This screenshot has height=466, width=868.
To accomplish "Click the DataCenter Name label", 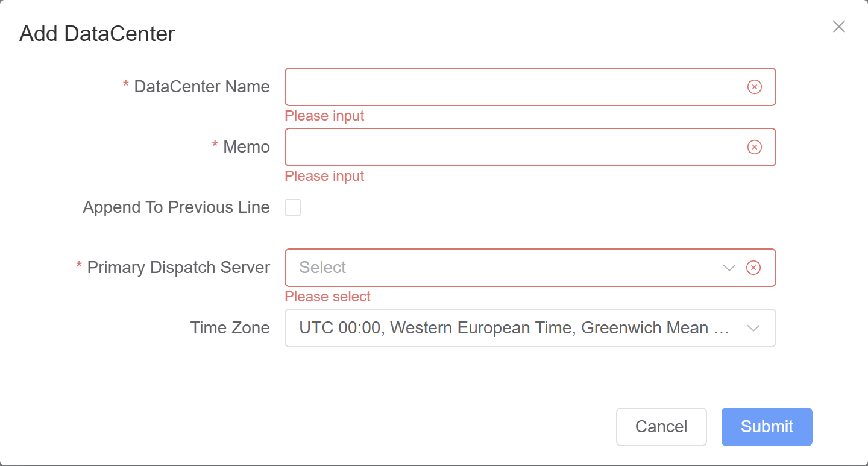I will tap(202, 87).
